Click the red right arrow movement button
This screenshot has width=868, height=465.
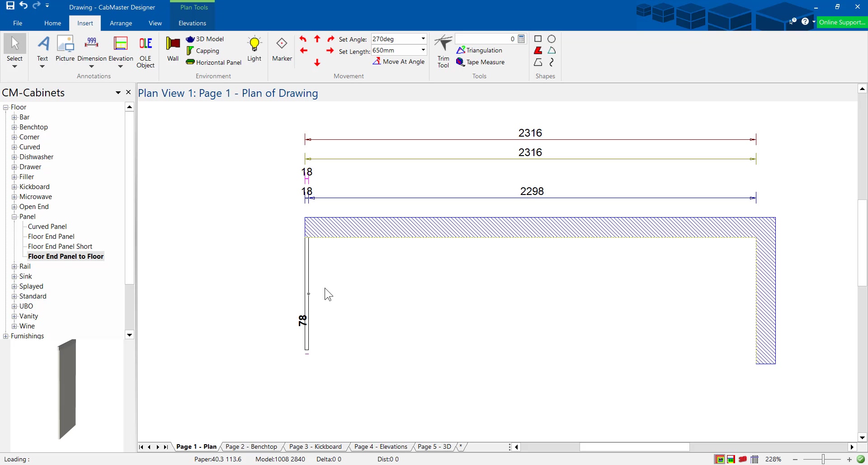[x=330, y=51]
